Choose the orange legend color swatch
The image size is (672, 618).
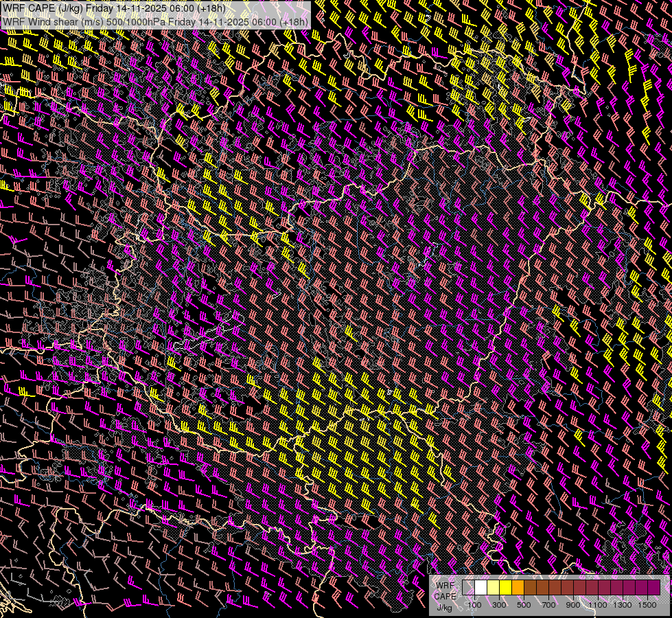click(x=518, y=587)
